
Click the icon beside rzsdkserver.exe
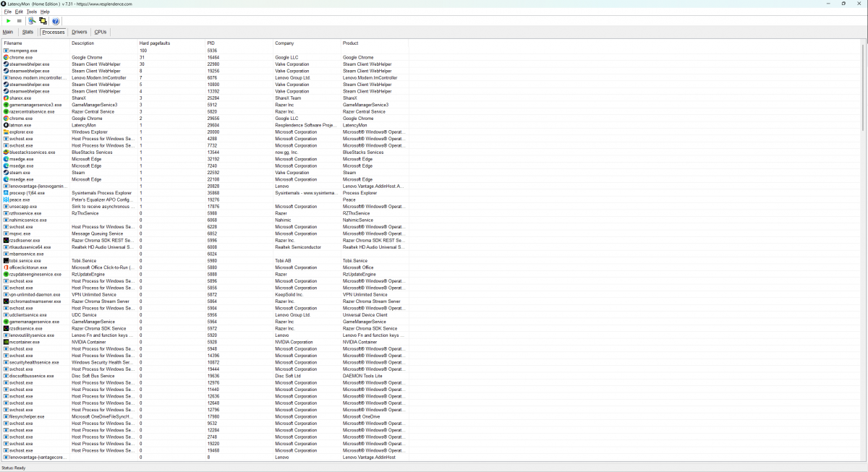(6, 241)
